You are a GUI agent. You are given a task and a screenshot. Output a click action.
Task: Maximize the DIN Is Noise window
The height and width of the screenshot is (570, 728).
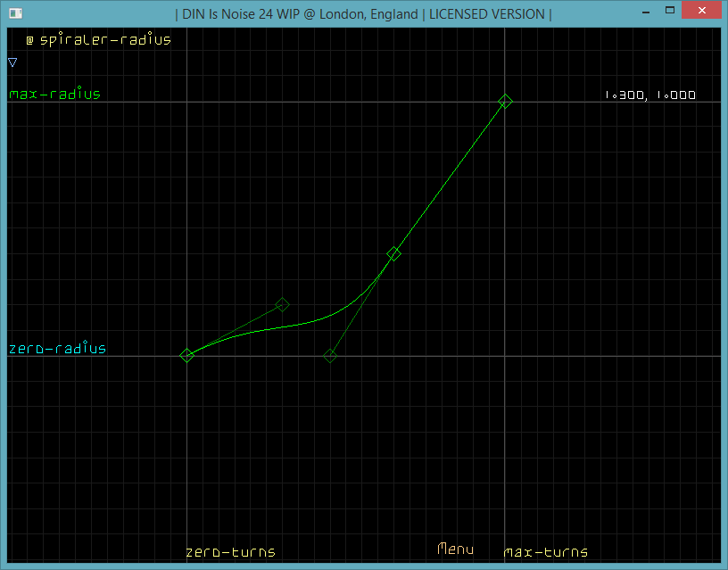coord(661,12)
